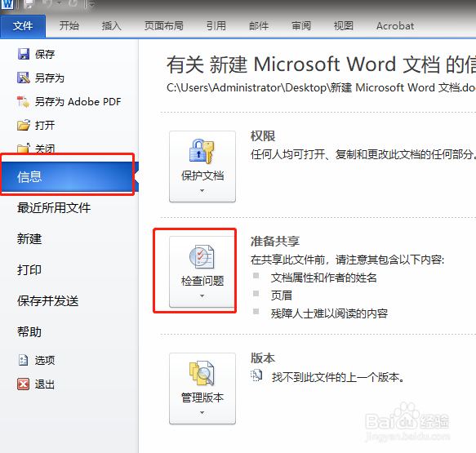Select 信息 in the backstage menu

point(69,176)
